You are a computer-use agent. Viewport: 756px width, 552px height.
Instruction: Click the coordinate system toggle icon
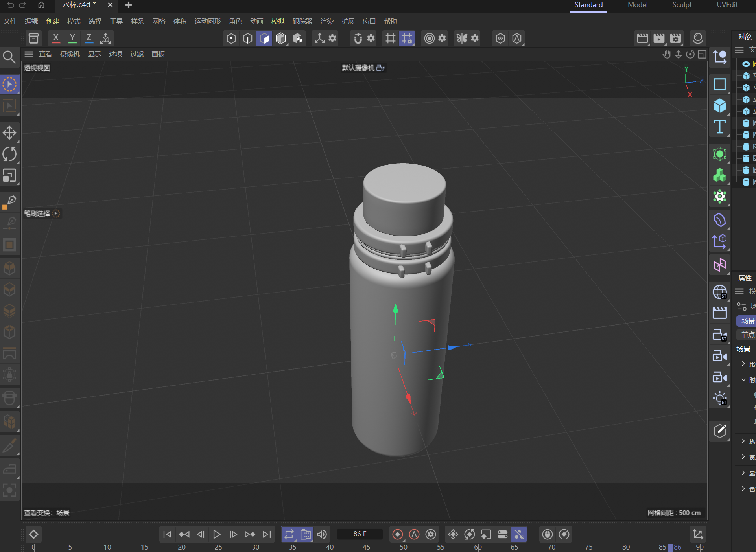click(x=105, y=38)
